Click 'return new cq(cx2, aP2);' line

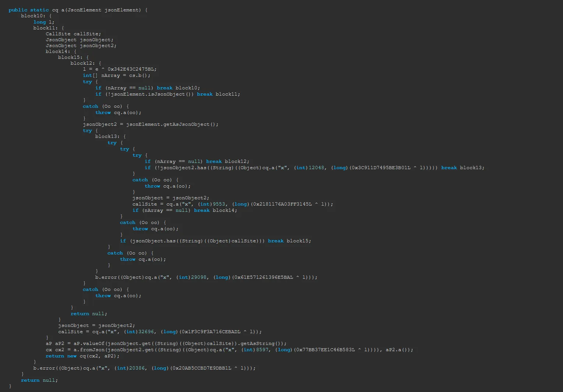click(x=82, y=356)
